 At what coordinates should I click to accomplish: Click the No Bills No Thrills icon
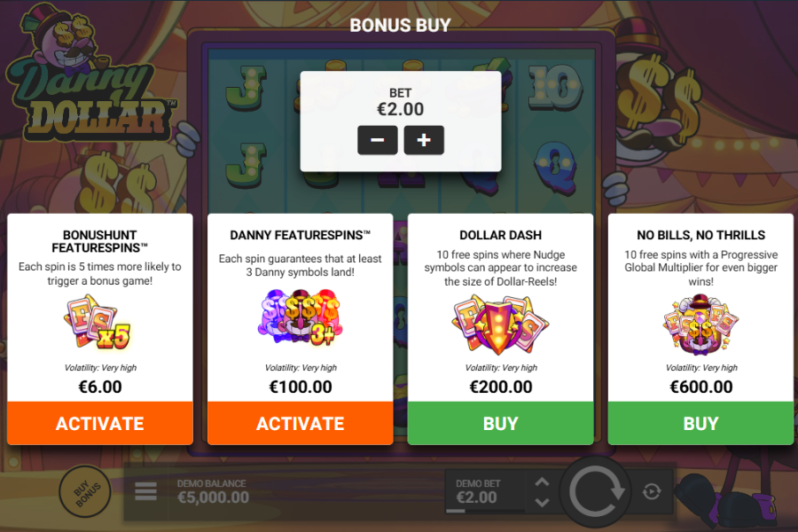pyautogui.click(x=700, y=325)
